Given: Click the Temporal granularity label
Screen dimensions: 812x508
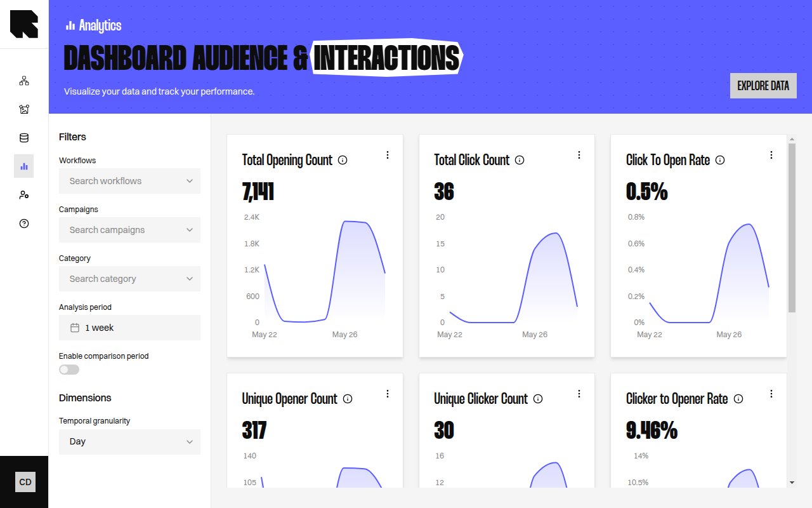Looking at the screenshot, I should (x=95, y=421).
